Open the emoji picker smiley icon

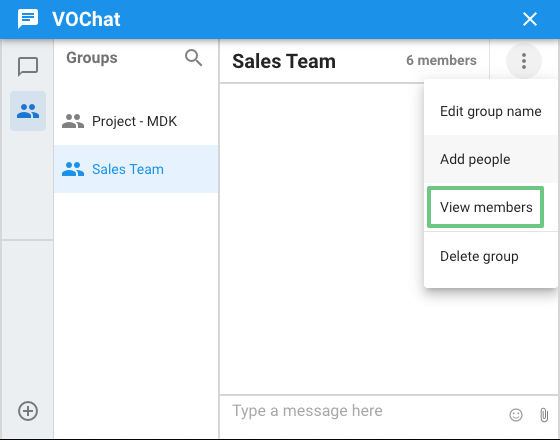(516, 415)
